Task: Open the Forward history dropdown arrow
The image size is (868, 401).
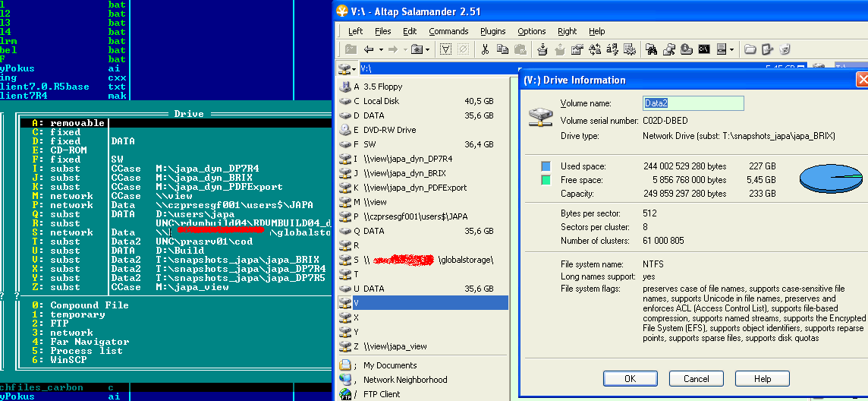Action: point(405,49)
